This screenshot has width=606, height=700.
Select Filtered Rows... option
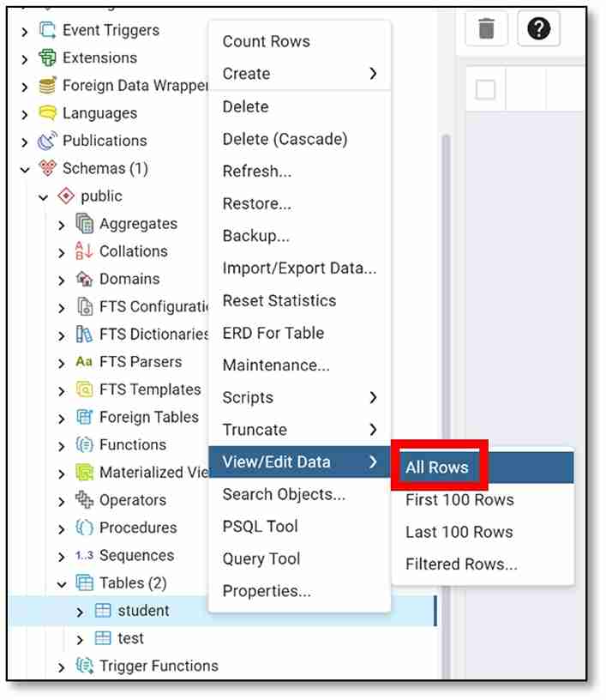coord(483,564)
